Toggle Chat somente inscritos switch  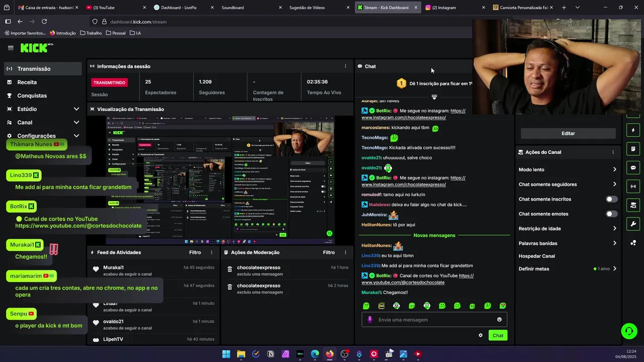tap(611, 199)
